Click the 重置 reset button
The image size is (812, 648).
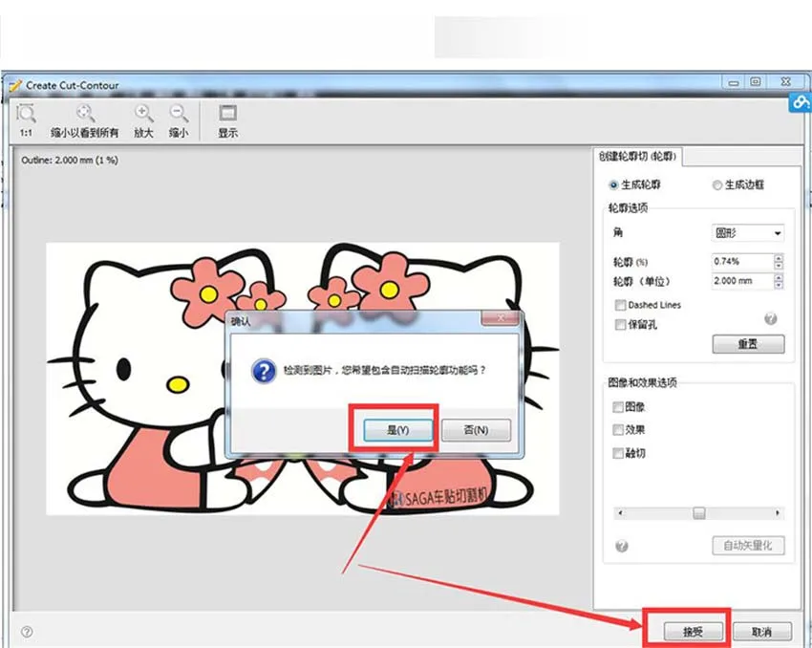click(x=748, y=344)
